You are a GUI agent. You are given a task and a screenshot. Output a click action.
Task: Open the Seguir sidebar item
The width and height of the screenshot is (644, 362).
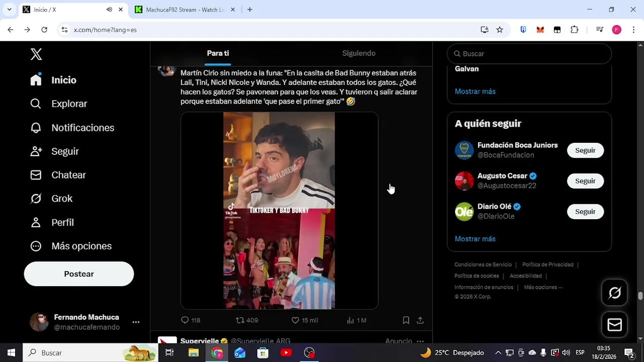coord(54,151)
